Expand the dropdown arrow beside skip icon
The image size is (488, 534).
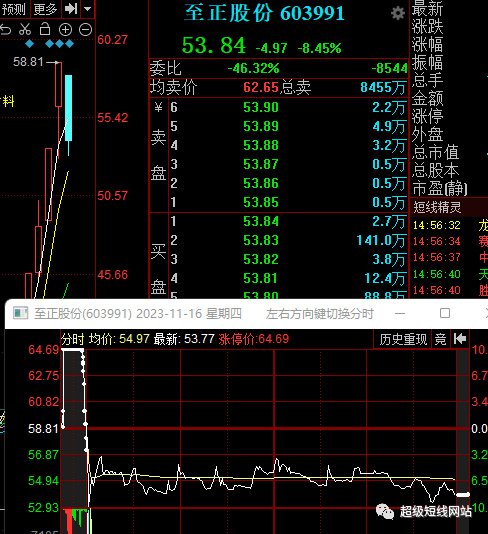[88, 9]
